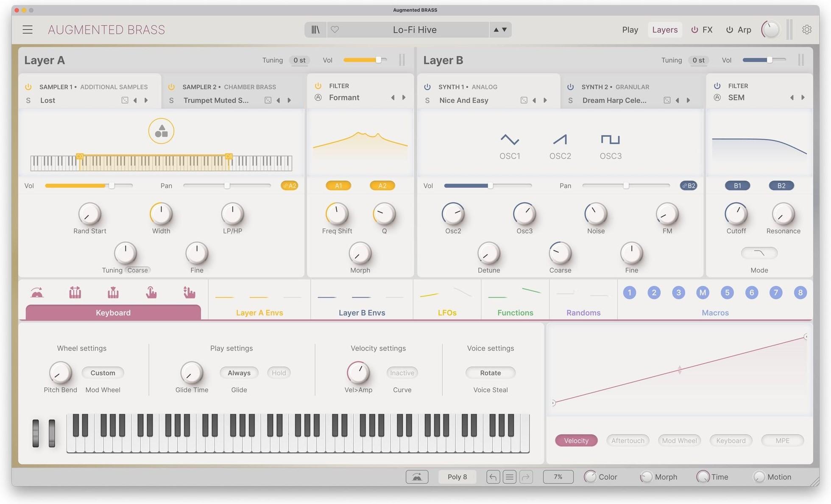Open the settings gear in top right
This screenshot has height=504, width=831.
tap(807, 29)
